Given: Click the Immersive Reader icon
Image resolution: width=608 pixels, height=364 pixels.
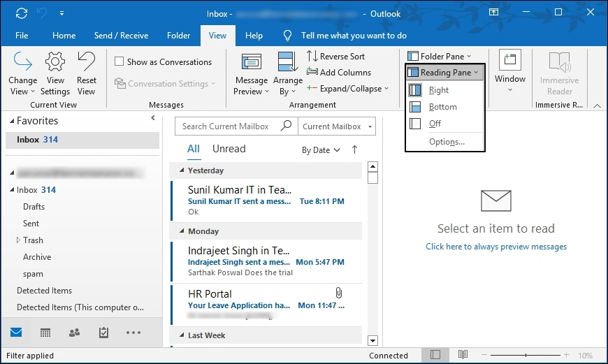Looking at the screenshot, I should (560, 62).
